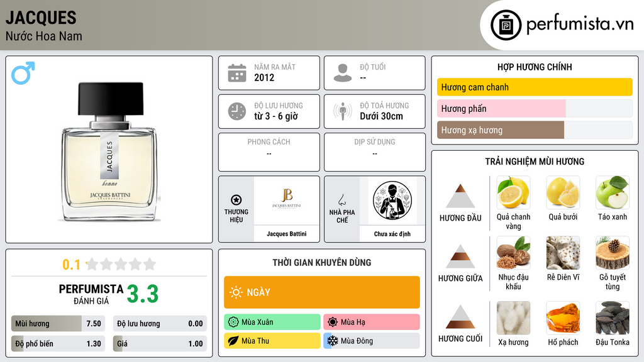Click the leaf icon for Mùa Thu
Image resolution: width=644 pixels, height=362 pixels.
(233, 341)
